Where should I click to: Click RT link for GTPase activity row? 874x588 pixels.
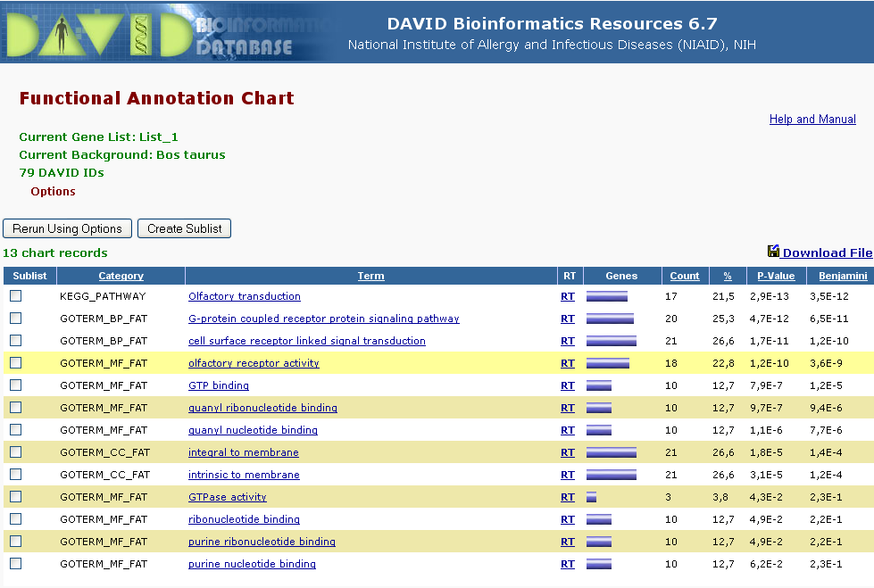[568, 497]
